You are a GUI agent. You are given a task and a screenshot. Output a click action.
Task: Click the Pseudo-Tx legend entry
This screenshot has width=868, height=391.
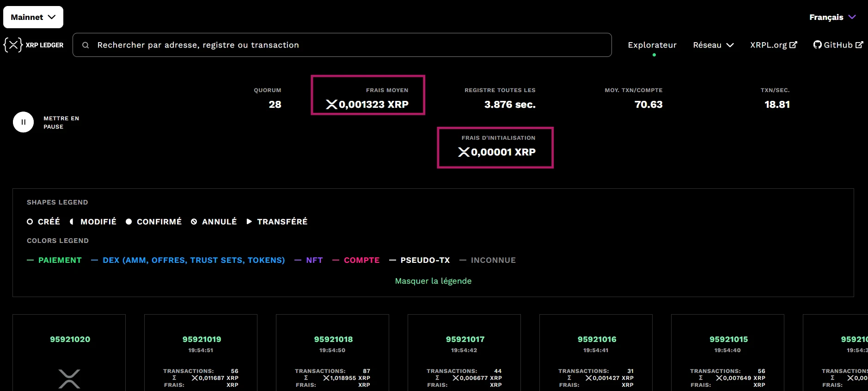[419, 260]
